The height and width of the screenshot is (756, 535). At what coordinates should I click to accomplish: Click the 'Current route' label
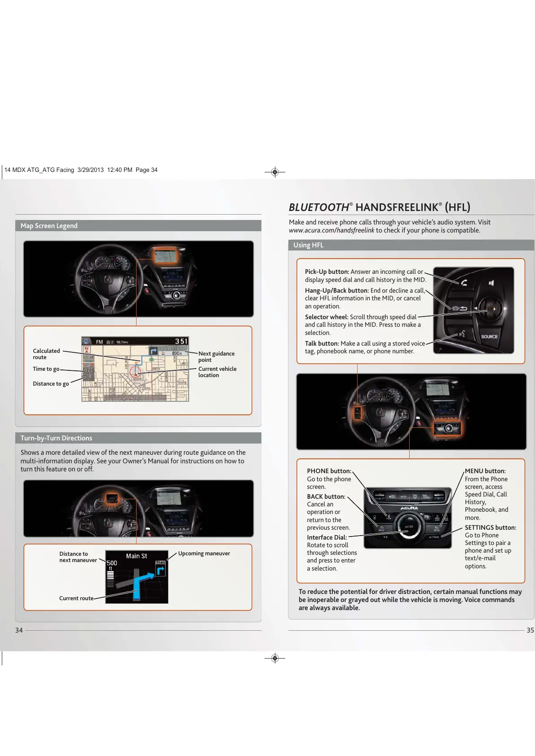[x=76, y=598]
